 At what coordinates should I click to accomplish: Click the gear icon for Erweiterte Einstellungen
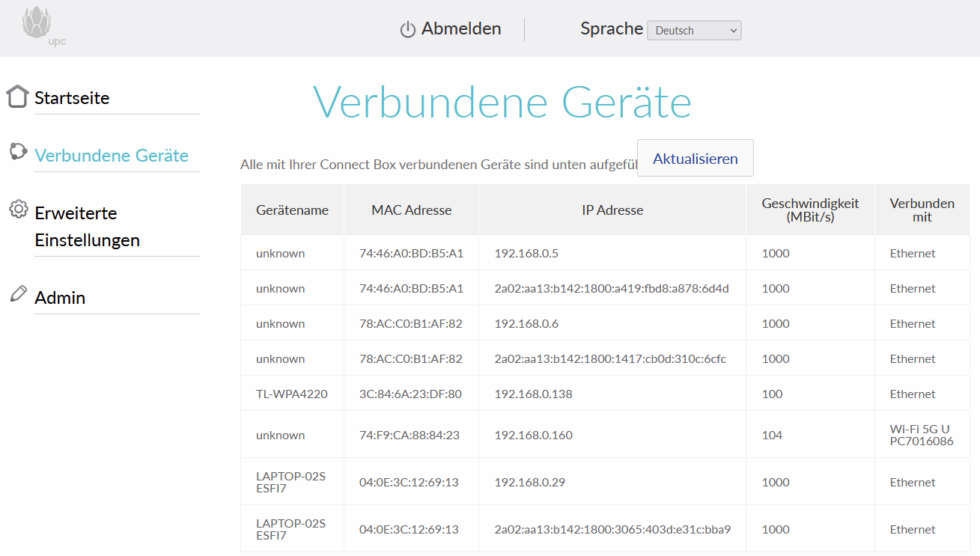[x=18, y=210]
